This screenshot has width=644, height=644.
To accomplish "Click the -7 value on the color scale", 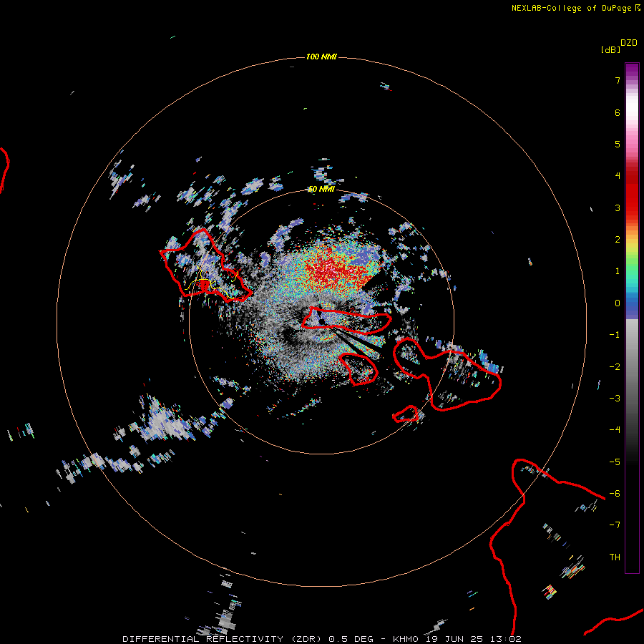I will 615,525.
